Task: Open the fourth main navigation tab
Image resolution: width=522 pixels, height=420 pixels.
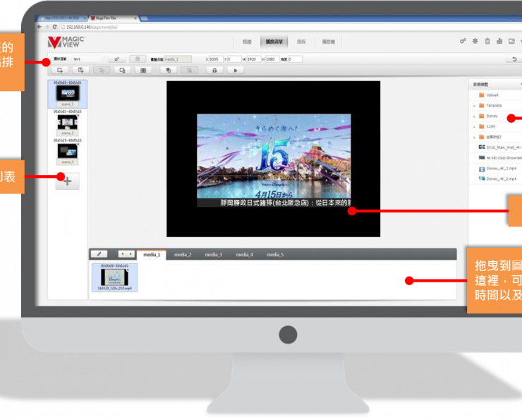Action: tap(328, 42)
